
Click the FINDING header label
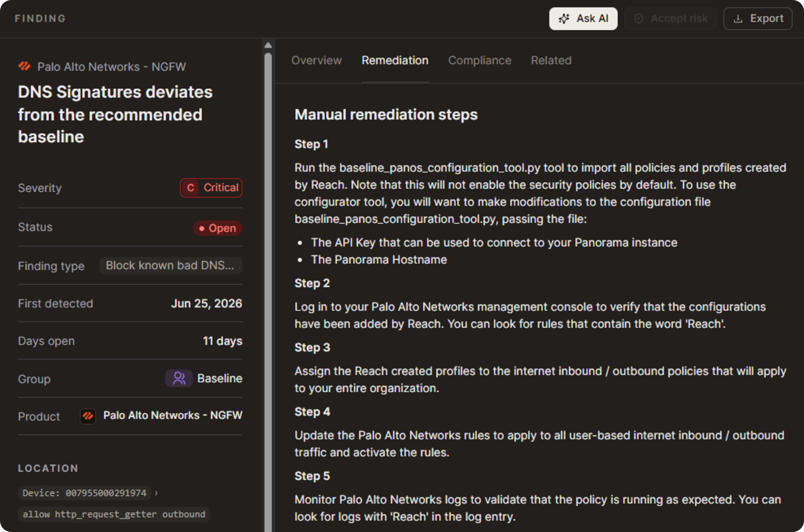point(40,19)
